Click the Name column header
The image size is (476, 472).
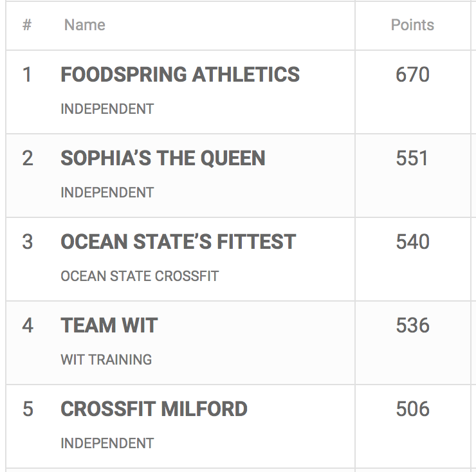click(84, 25)
